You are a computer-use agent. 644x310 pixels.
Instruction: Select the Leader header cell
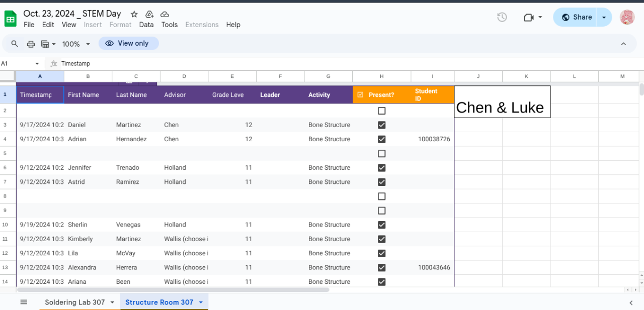click(x=280, y=94)
